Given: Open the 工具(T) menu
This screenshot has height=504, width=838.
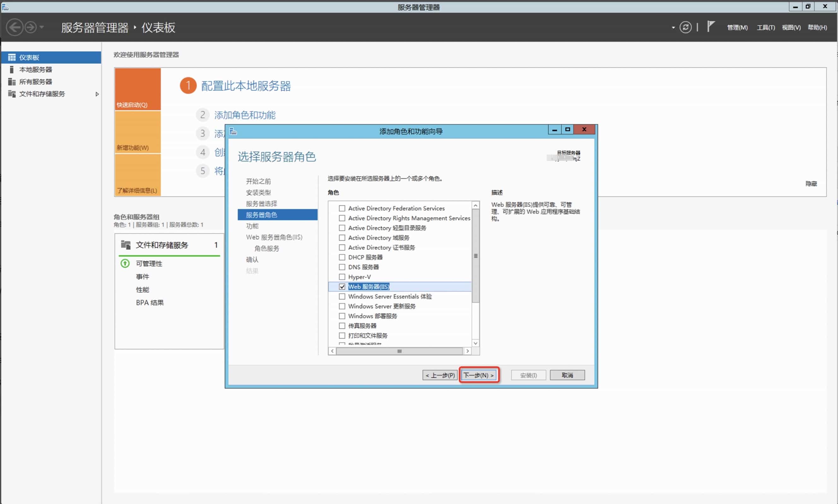Looking at the screenshot, I should (766, 27).
